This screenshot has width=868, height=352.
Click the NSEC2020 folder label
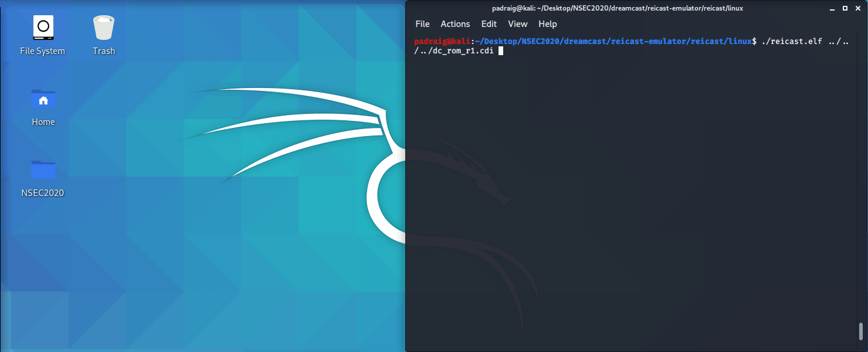tap(43, 193)
